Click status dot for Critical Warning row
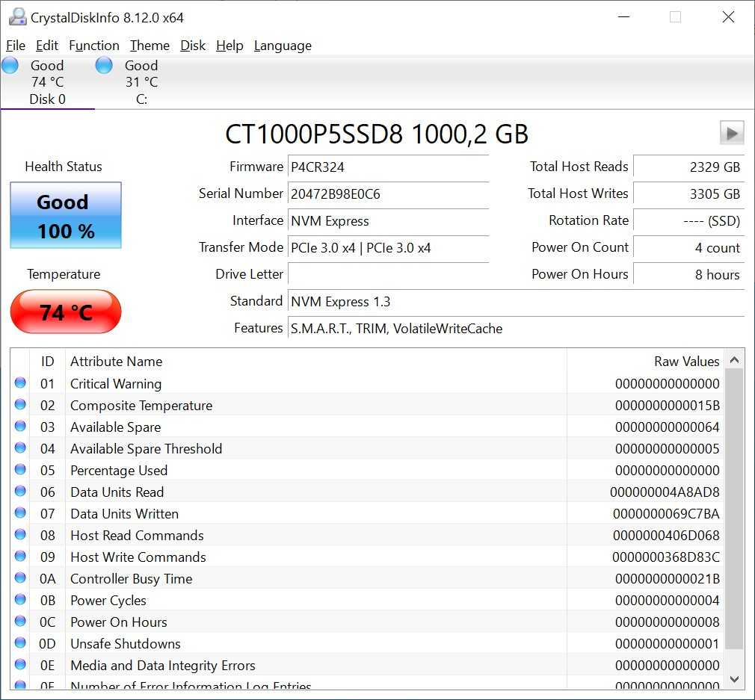This screenshot has height=700, width=755. click(x=20, y=383)
